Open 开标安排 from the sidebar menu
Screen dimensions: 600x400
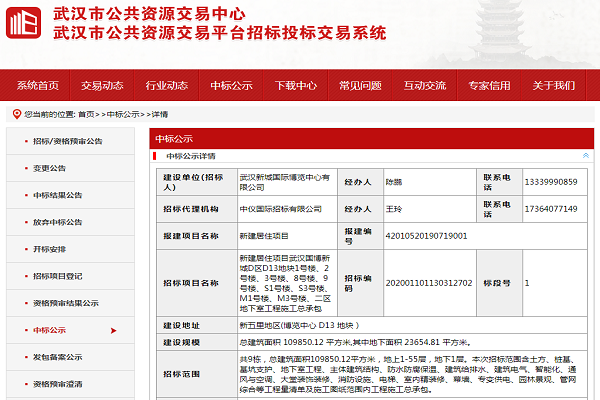50,249
